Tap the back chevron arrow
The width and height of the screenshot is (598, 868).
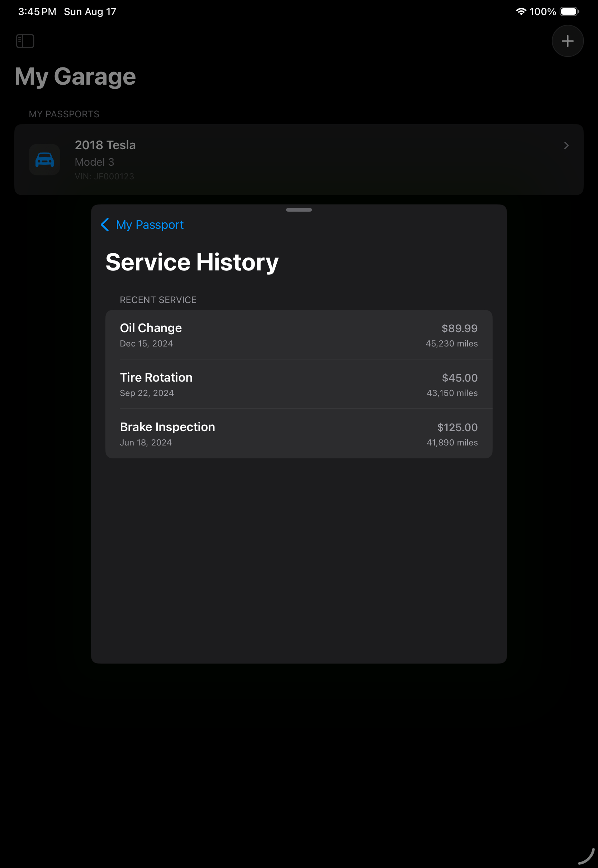(x=105, y=225)
